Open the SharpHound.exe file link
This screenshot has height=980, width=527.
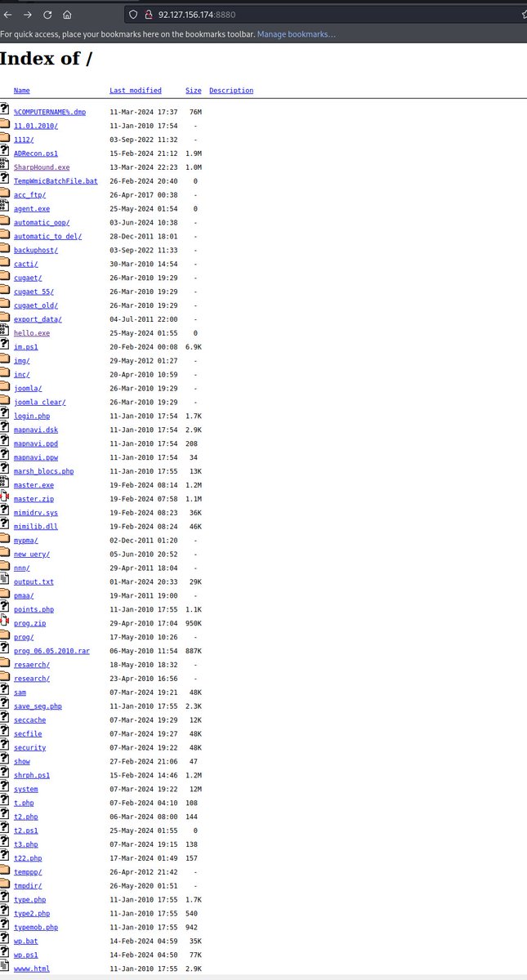[42, 167]
